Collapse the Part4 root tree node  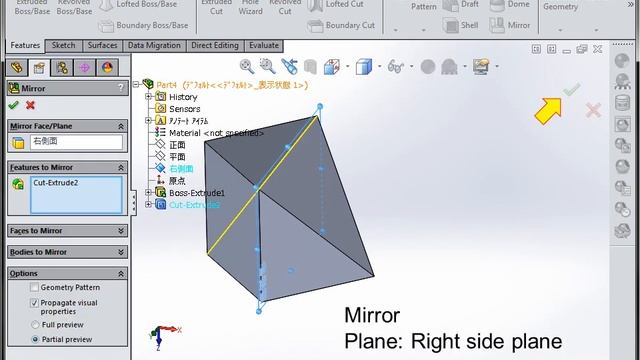point(137,84)
